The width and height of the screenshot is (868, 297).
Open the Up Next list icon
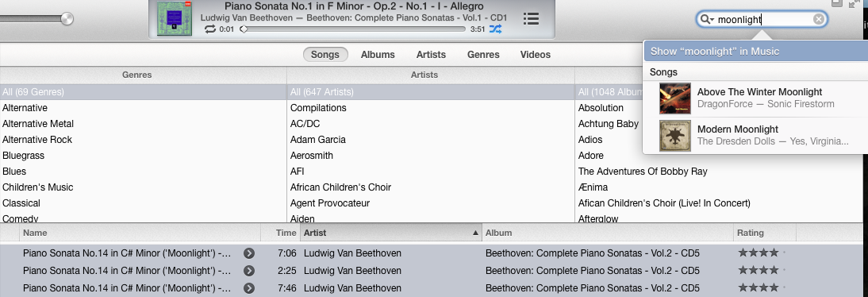(531, 19)
